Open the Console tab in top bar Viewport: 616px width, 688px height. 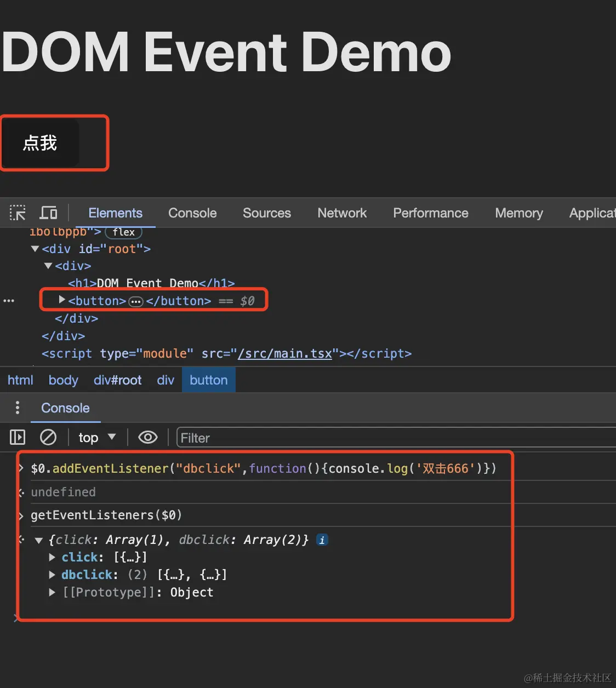[x=192, y=213]
